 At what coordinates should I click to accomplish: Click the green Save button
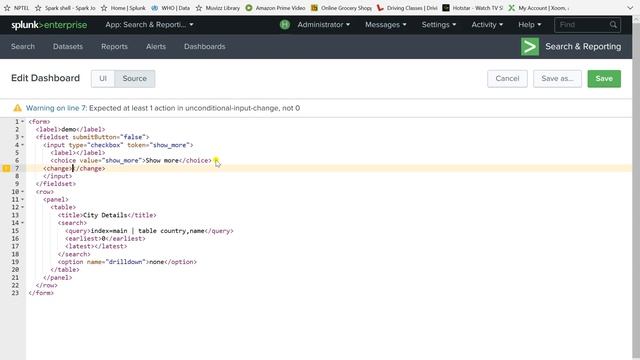604,79
